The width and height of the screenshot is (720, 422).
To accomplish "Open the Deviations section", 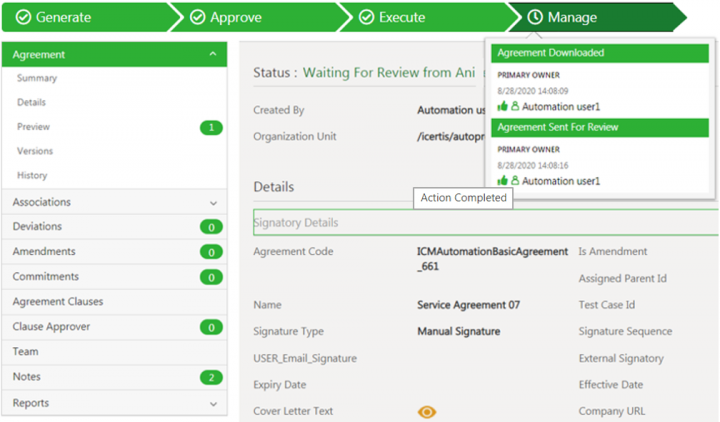I will tap(37, 227).
